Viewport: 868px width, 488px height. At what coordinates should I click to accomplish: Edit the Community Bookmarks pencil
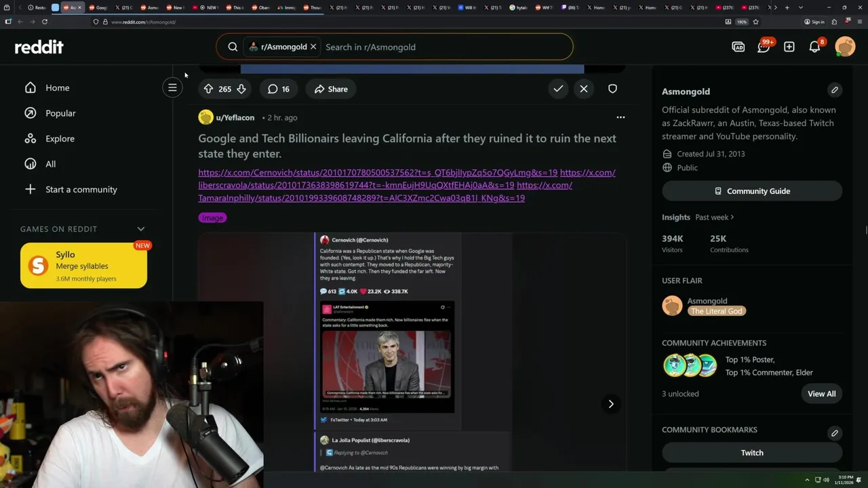[835, 432]
